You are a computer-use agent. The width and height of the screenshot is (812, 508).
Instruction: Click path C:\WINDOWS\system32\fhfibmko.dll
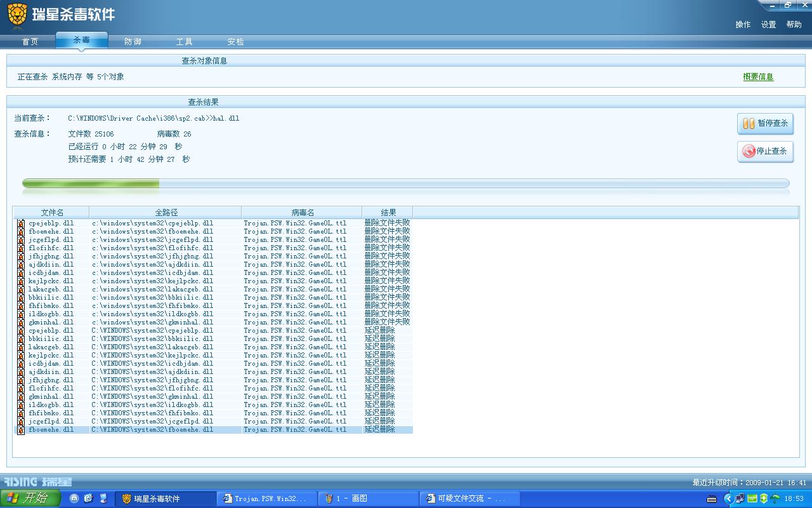pyautogui.click(x=152, y=413)
